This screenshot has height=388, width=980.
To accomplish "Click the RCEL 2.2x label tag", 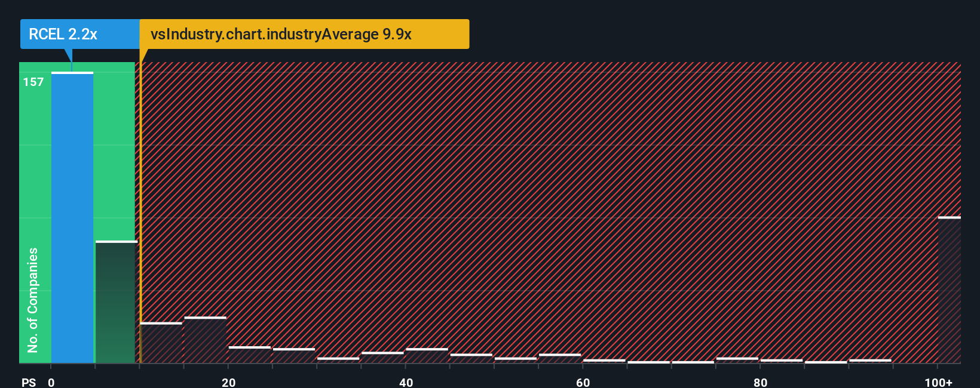I will click(79, 34).
